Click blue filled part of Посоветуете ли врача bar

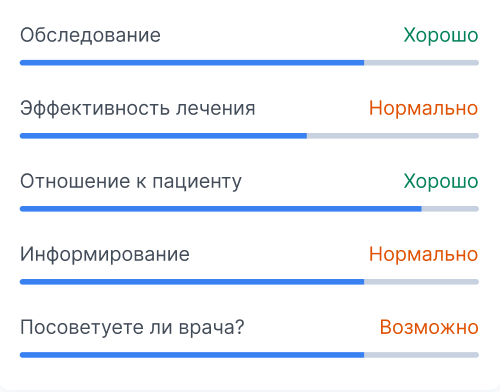click(x=192, y=355)
